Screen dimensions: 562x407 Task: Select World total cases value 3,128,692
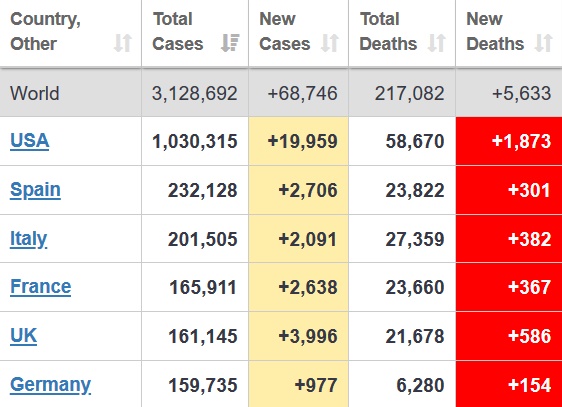click(x=195, y=93)
